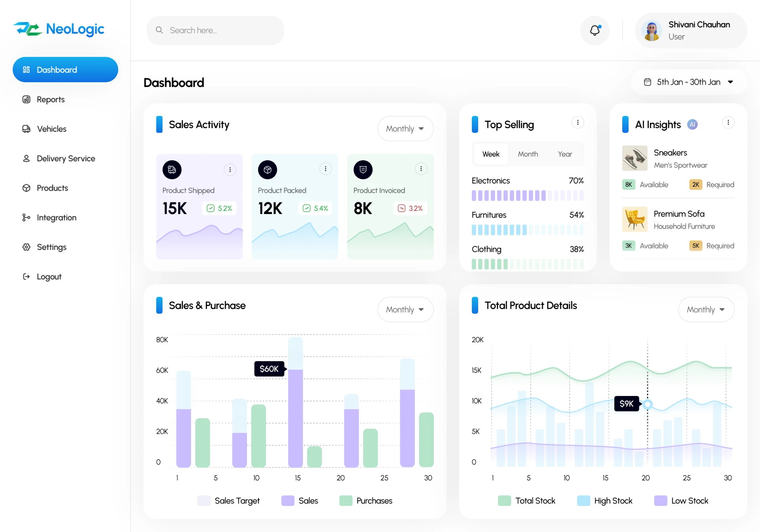Click Logout in the sidebar
760x532 pixels.
coord(49,276)
